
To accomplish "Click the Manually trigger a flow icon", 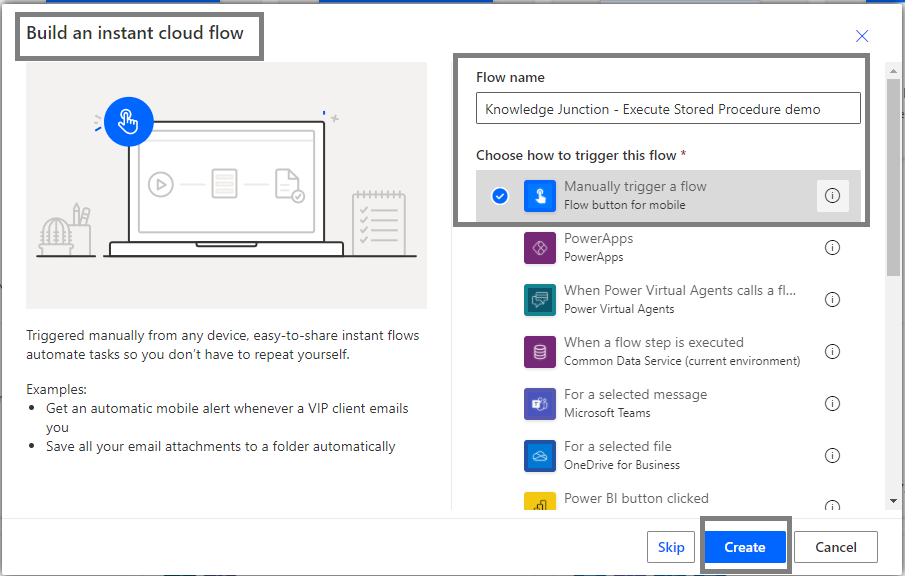I will click(x=540, y=196).
